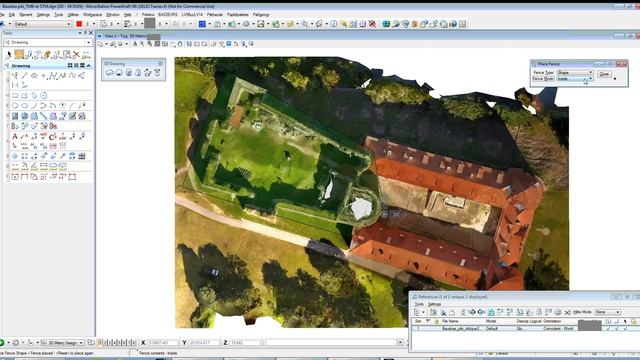The width and height of the screenshot is (640, 360).
Task: Open the Default level dropdown
Action: point(69,24)
